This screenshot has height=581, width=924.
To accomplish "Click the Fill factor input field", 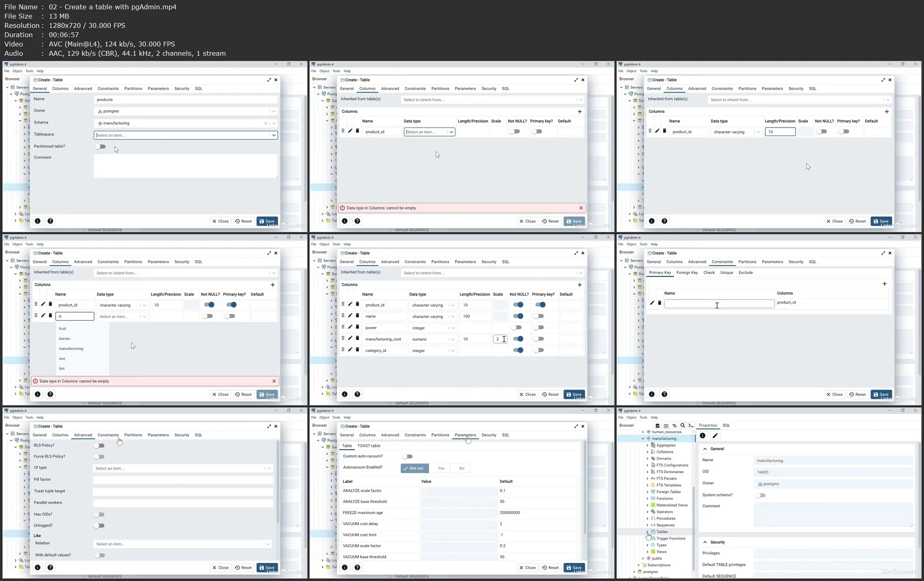I will pos(183,480).
